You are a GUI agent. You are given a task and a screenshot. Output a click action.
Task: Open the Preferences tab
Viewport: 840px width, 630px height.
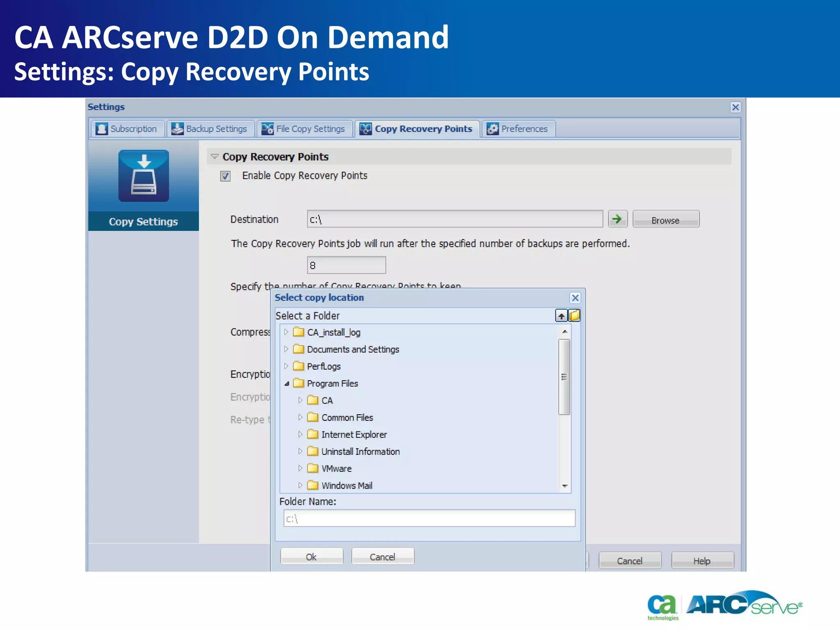pos(518,129)
